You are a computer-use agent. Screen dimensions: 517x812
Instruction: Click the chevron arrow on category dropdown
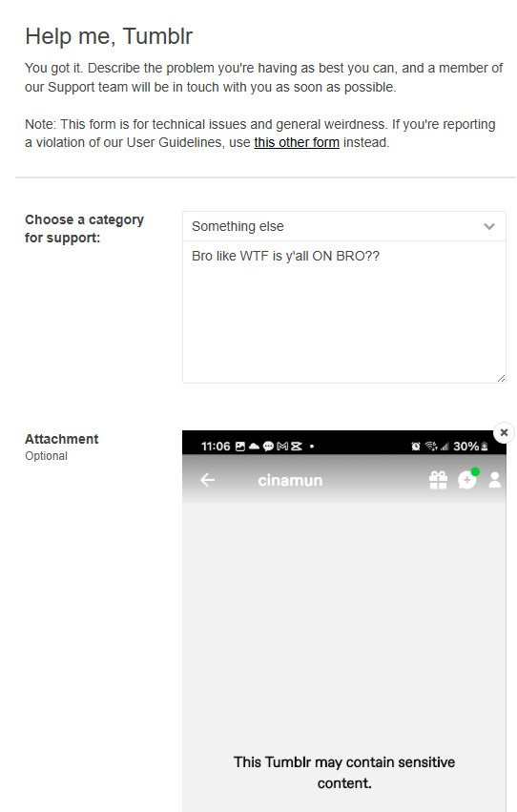point(489,226)
